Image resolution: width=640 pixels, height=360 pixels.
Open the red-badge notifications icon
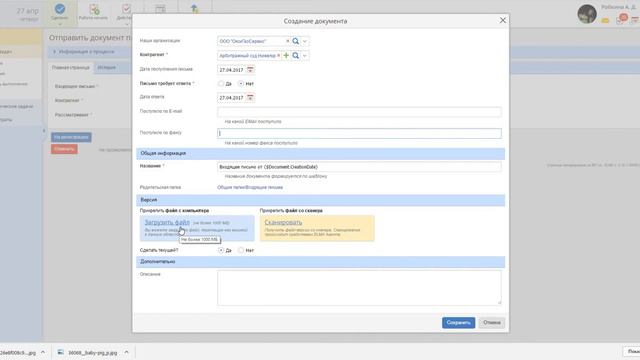pyautogui.click(x=622, y=19)
